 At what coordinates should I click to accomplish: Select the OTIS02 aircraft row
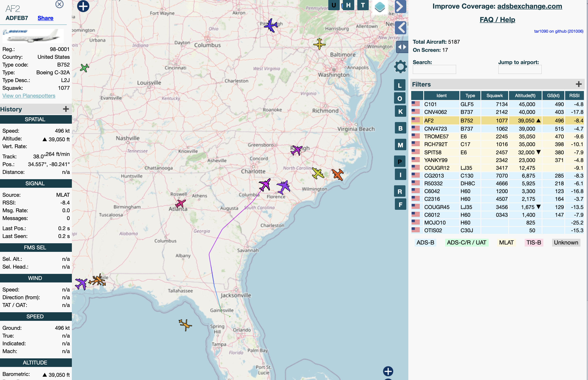point(497,230)
